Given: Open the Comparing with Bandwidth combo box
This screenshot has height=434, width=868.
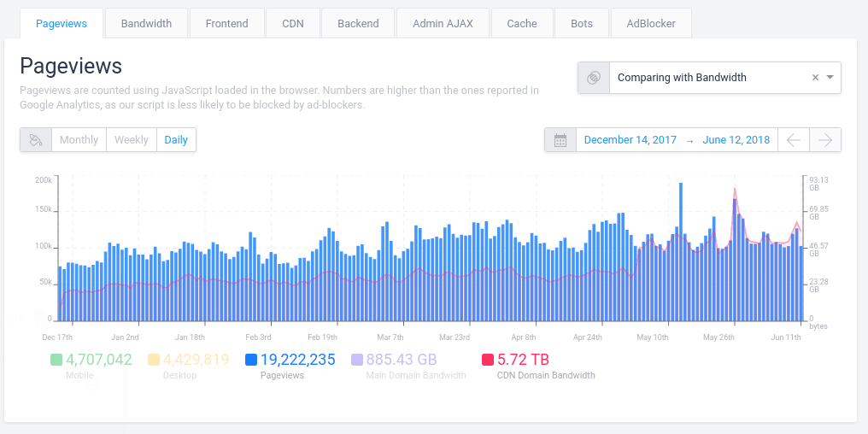Looking at the screenshot, I should click(x=709, y=78).
